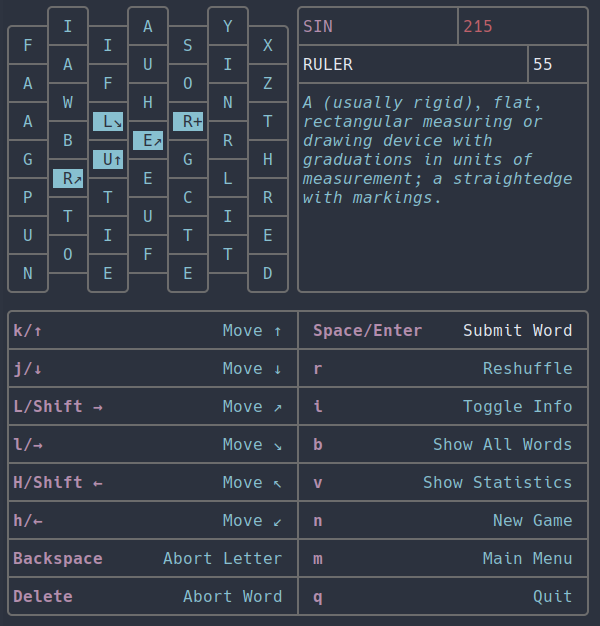Image resolution: width=600 pixels, height=626 pixels.
Task: Click the highlighted R tile with up-right arrow
Action: coord(68,178)
